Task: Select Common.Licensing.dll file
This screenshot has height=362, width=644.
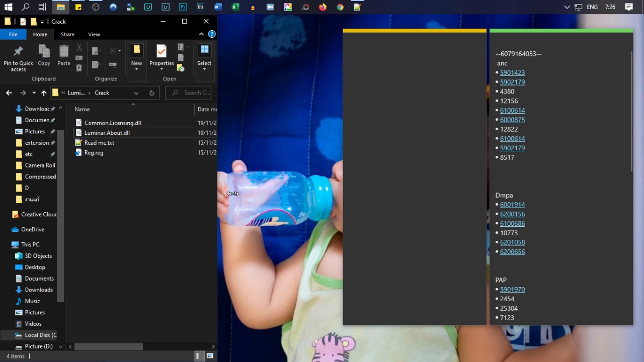Action: (x=113, y=123)
